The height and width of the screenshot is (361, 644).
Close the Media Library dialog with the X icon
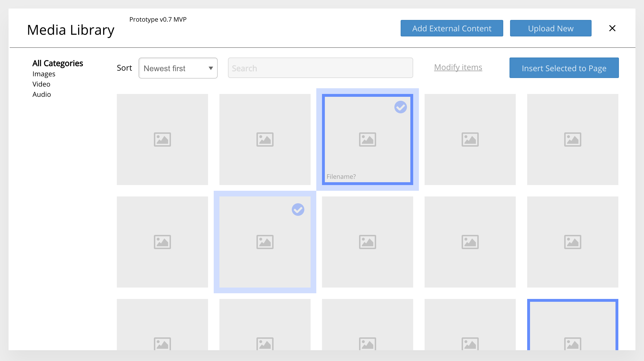612,28
